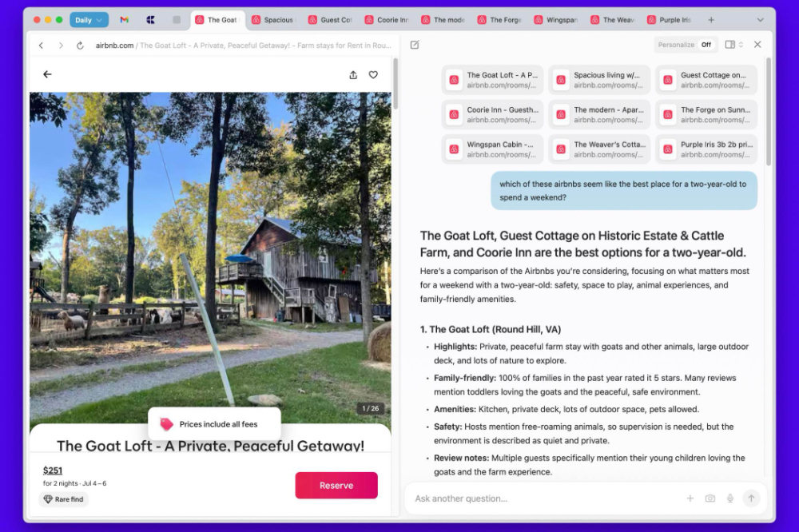Viewport: 799px width, 532px height.
Task: Open the Coorie Inn source card
Action: point(492,114)
